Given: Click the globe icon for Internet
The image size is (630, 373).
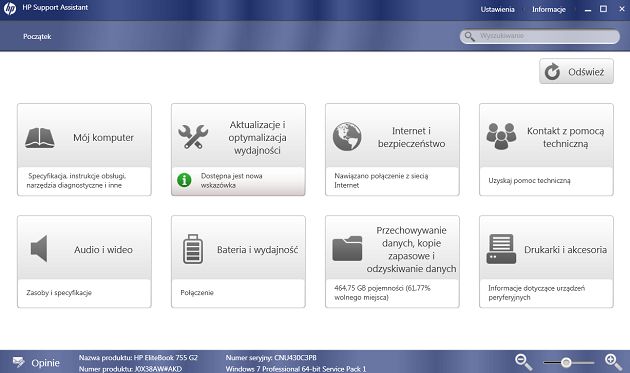Looking at the screenshot, I should point(347,137).
